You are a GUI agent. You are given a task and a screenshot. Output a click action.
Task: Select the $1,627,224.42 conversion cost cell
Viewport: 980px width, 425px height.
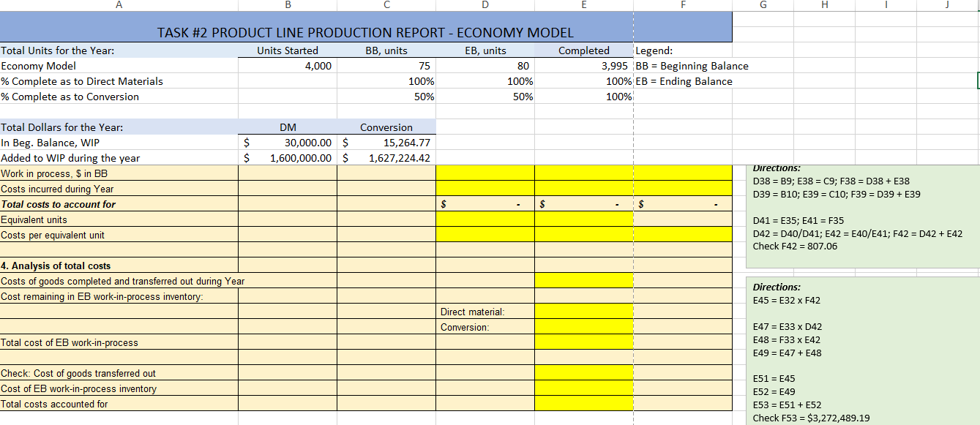[x=388, y=157]
